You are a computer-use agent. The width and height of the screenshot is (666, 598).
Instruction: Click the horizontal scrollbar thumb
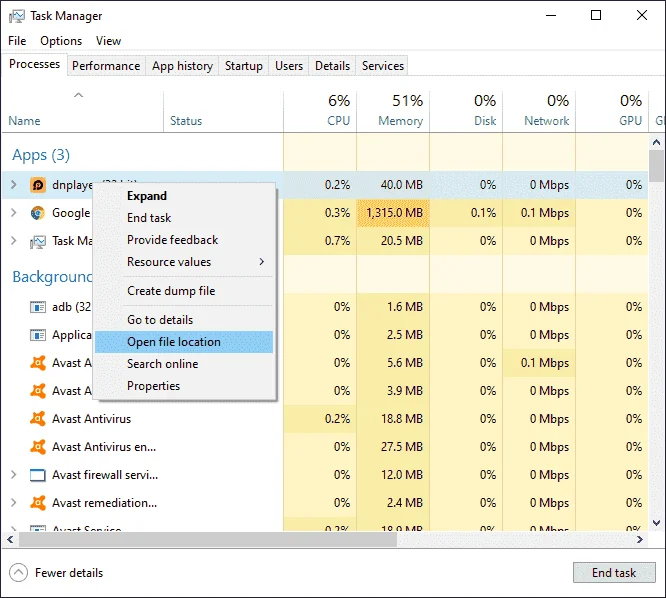[208, 539]
